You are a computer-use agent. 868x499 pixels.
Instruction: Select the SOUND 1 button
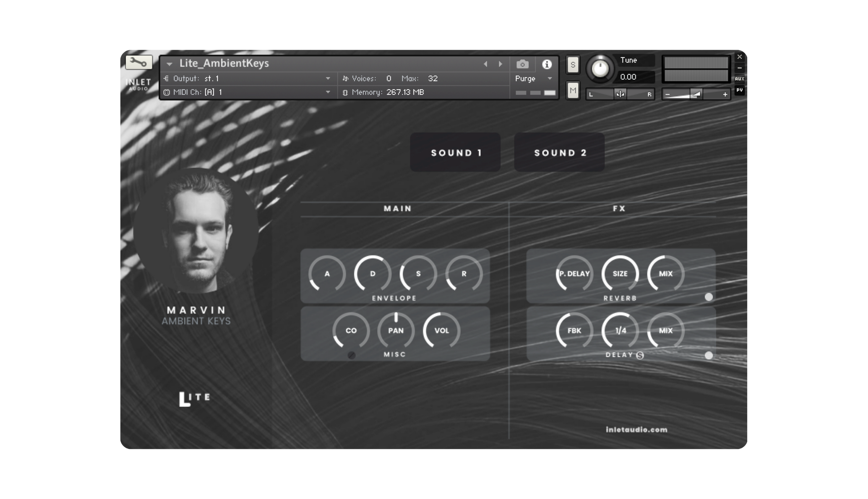click(455, 152)
